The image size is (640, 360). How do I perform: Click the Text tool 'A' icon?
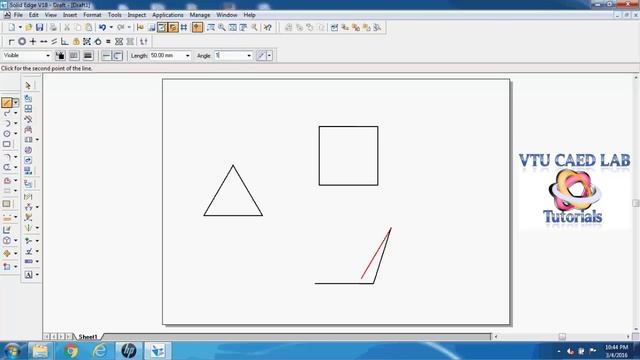click(29, 274)
